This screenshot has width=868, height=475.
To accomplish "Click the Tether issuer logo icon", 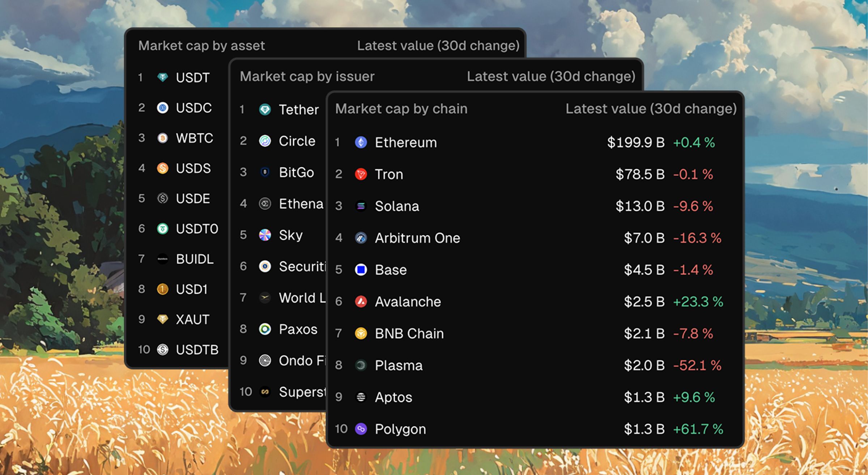I will 265,110.
